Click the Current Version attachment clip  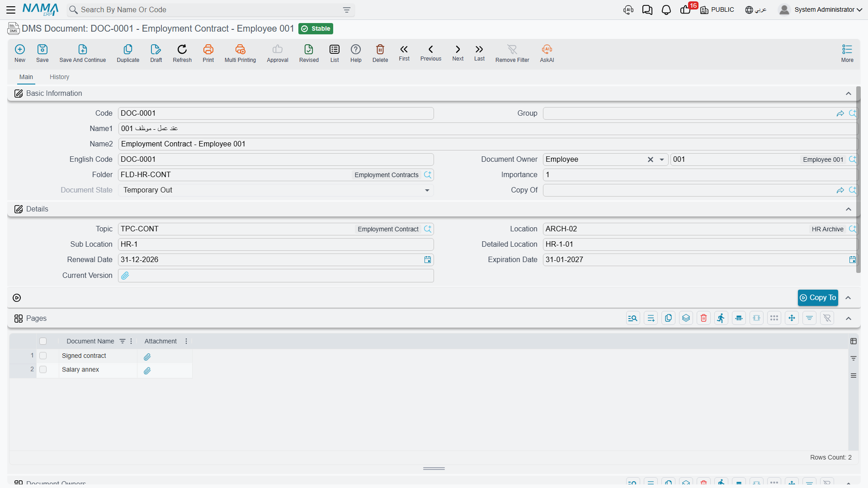pos(125,276)
